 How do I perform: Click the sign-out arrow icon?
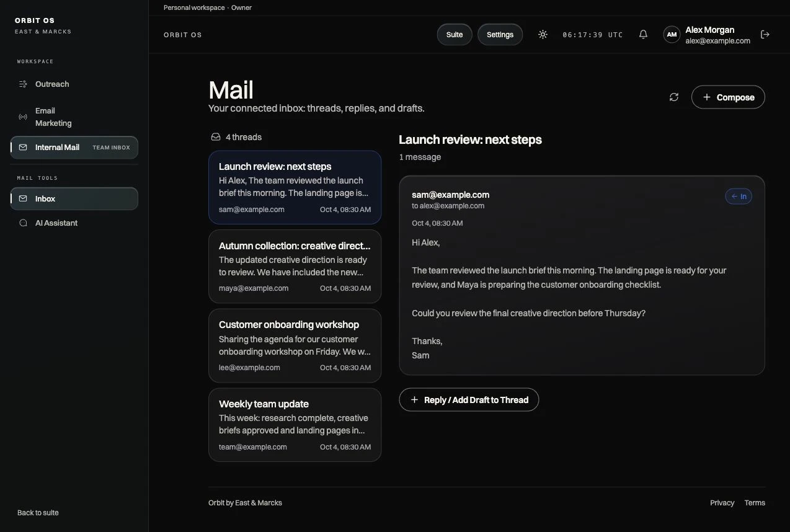tap(765, 35)
